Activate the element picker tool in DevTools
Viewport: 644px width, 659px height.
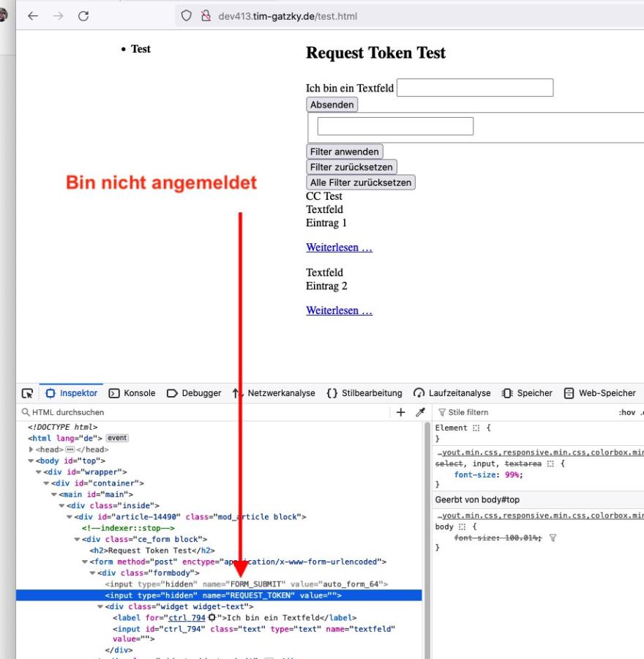[27, 393]
